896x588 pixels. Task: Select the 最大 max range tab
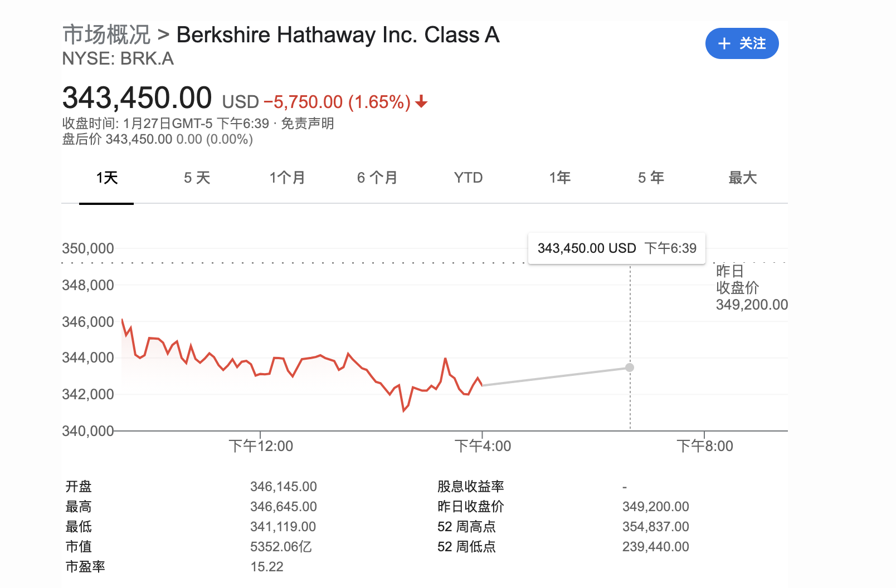click(x=742, y=178)
